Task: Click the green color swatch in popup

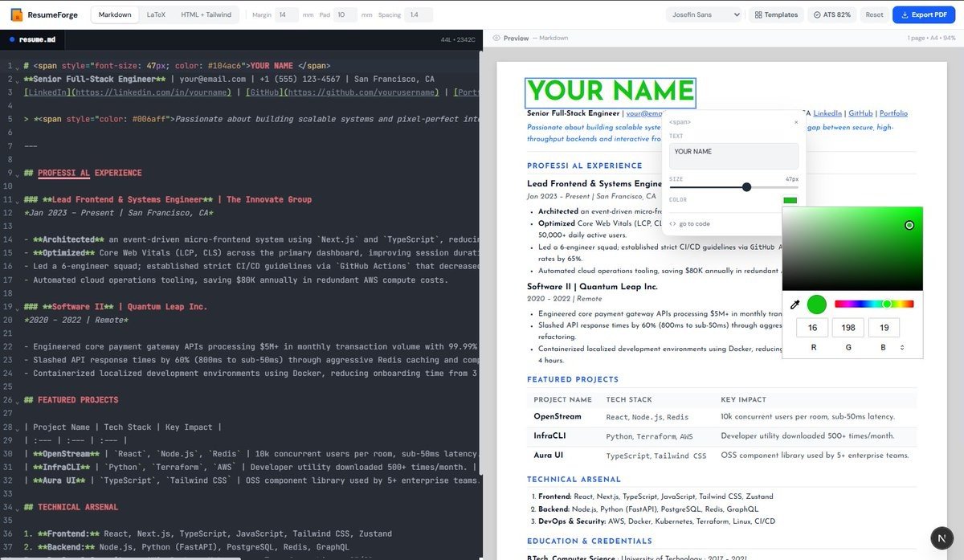Action: click(790, 200)
